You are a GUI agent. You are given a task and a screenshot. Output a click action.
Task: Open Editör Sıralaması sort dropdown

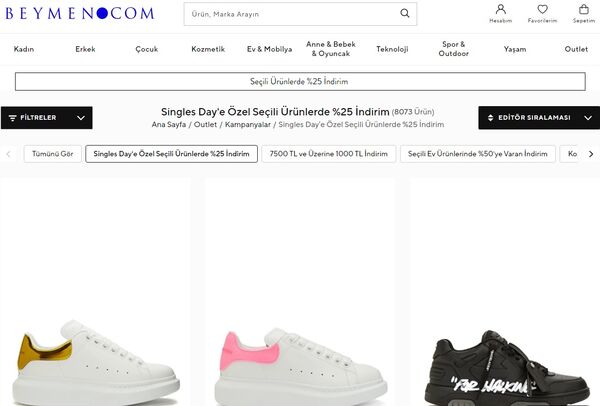(x=538, y=118)
